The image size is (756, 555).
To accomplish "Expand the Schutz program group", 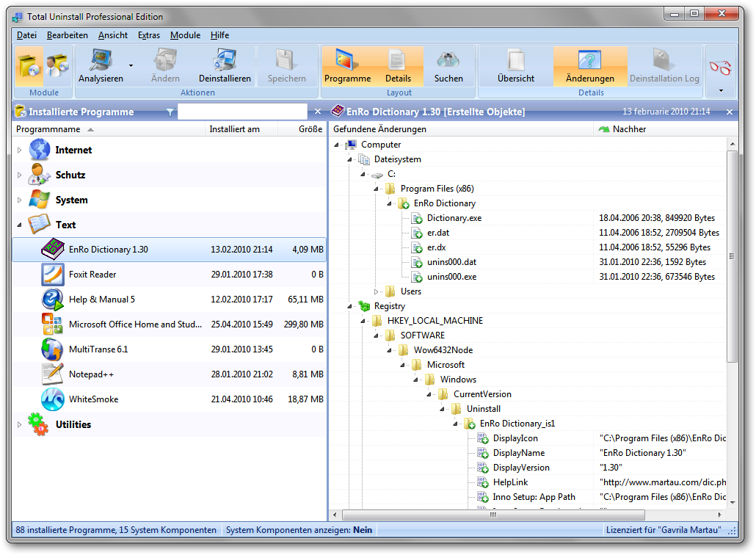I will click(x=19, y=175).
